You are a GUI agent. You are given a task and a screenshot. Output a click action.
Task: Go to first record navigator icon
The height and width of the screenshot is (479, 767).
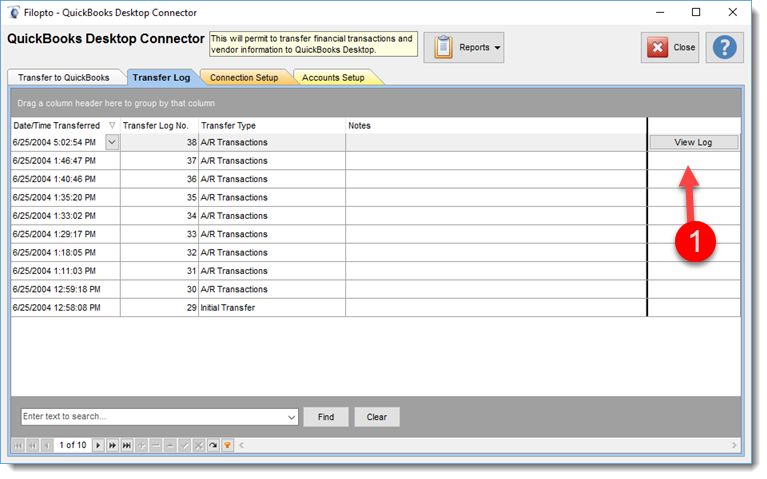click(x=18, y=445)
